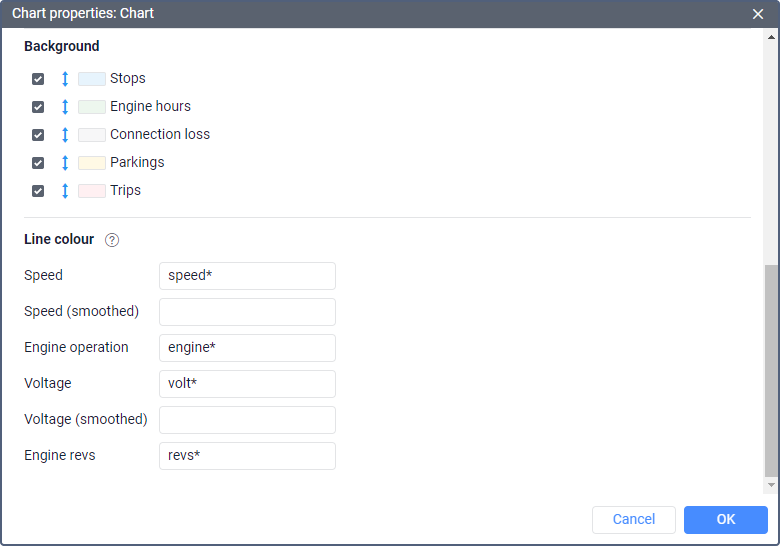Close the Chart properties dialog with X
Image resolution: width=780 pixels, height=546 pixels.
[x=758, y=14]
